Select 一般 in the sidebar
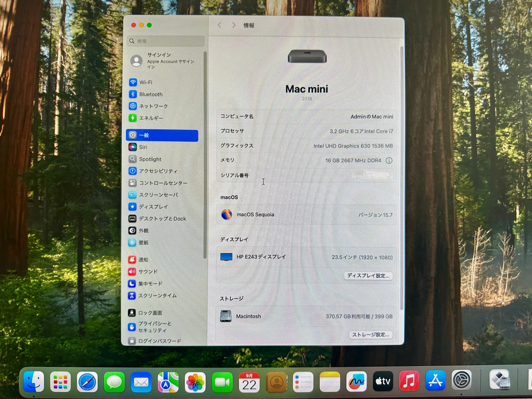Viewport: 532px width, 399px height. tap(162, 135)
